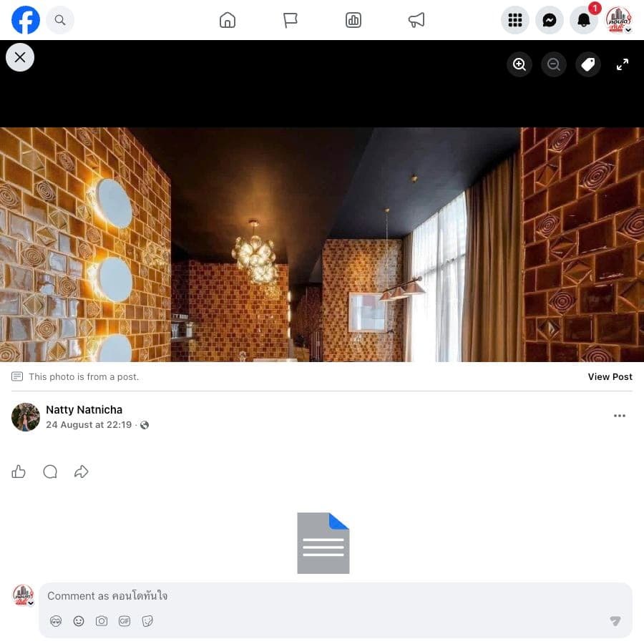
Task: Insert a GIF in the comment
Action: click(x=125, y=621)
